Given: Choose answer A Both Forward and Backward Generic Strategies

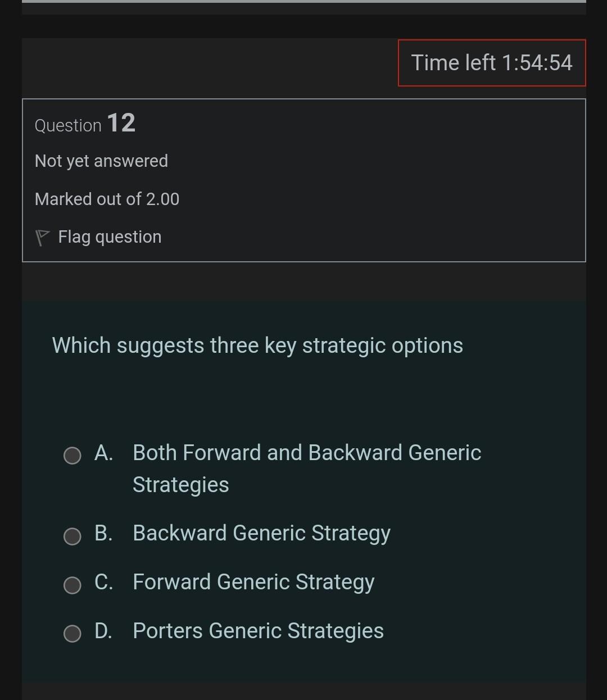Looking at the screenshot, I should [x=307, y=452].
